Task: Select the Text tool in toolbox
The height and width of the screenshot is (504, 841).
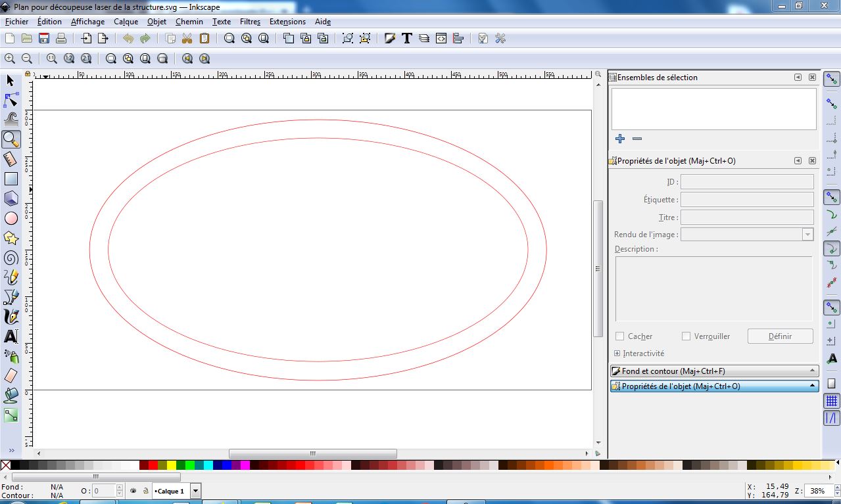Action: pos(11,336)
